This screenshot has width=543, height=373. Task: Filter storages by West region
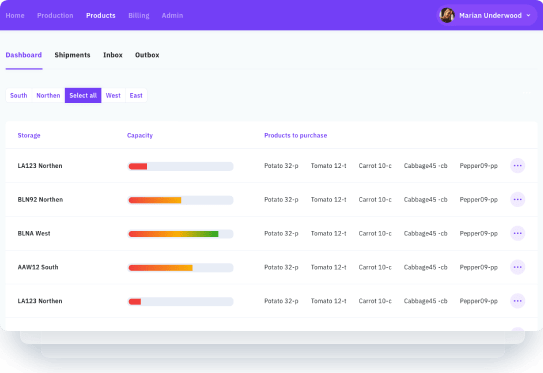tap(113, 96)
